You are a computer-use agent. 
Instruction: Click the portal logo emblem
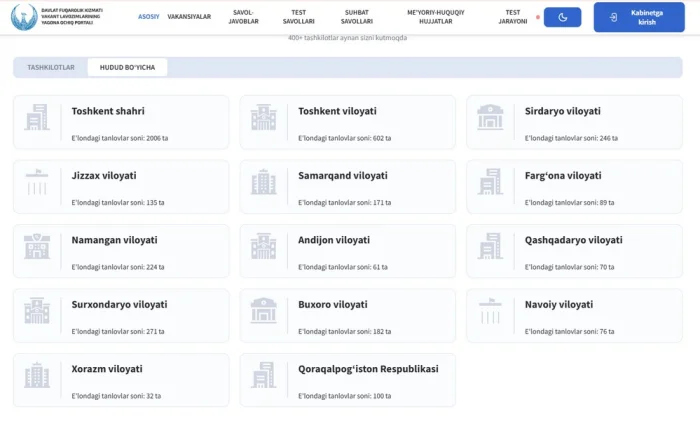(25, 17)
